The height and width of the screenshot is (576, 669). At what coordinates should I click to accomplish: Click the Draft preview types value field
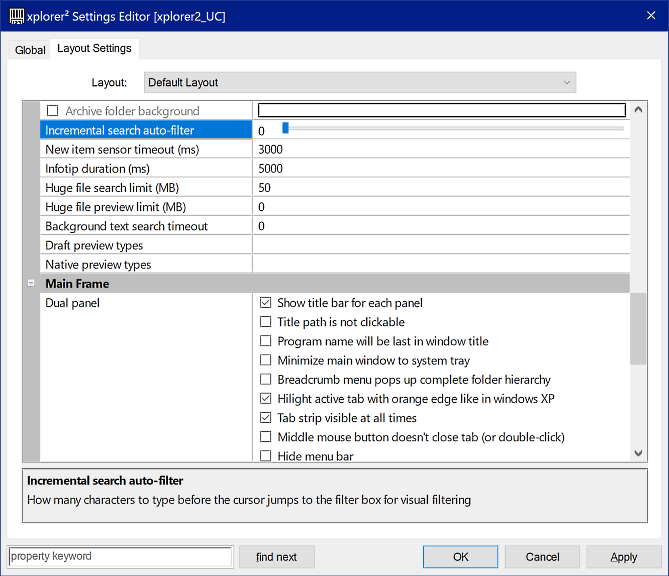tap(442, 245)
